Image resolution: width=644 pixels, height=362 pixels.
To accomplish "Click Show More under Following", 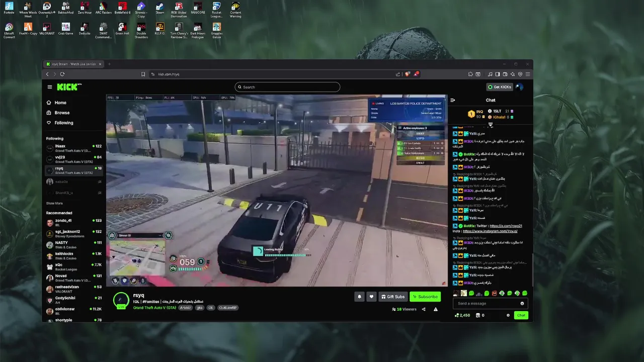I will (54, 203).
